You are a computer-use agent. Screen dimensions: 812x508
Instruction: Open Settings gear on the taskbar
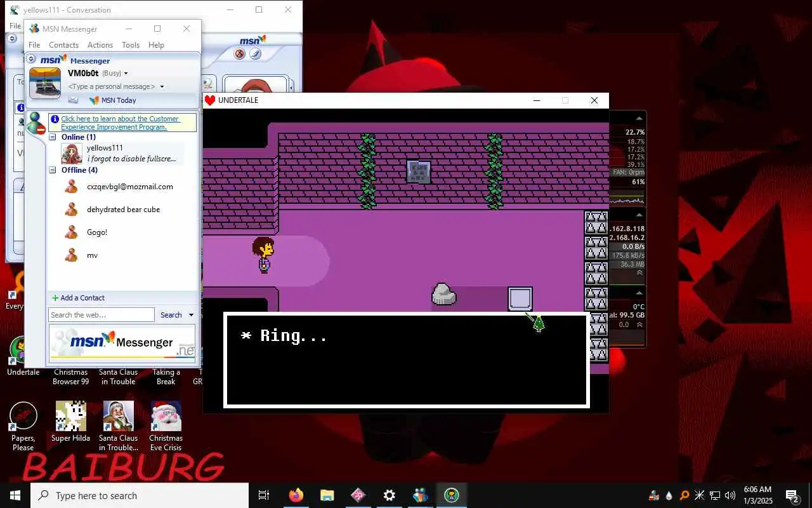click(390, 495)
